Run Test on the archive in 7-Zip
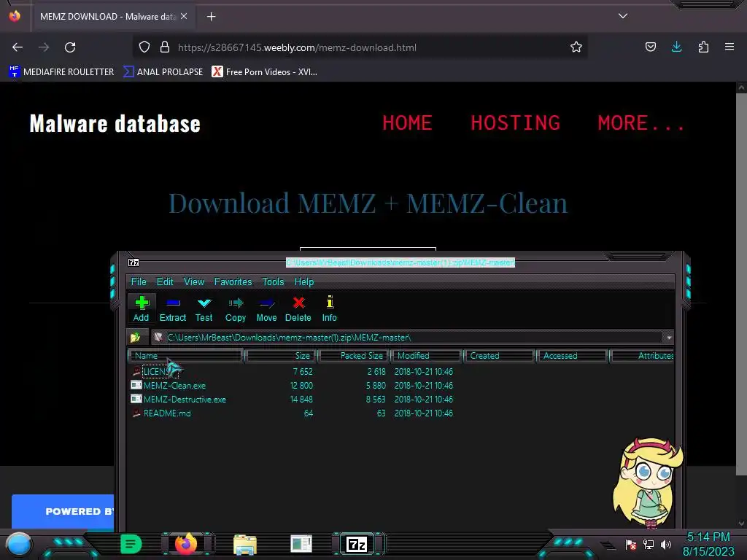Screen dimensions: 747x560 pos(204,308)
